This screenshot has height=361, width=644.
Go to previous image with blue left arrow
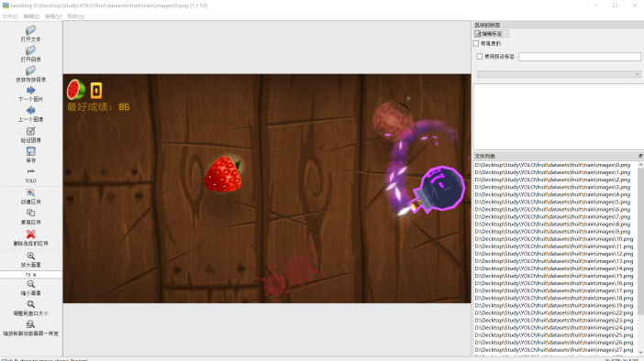(x=31, y=110)
